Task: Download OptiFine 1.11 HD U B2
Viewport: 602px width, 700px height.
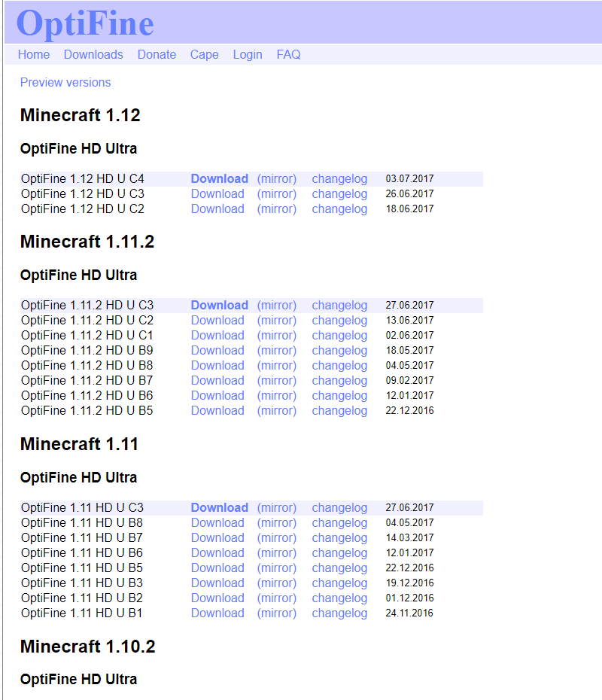Action: coord(217,598)
